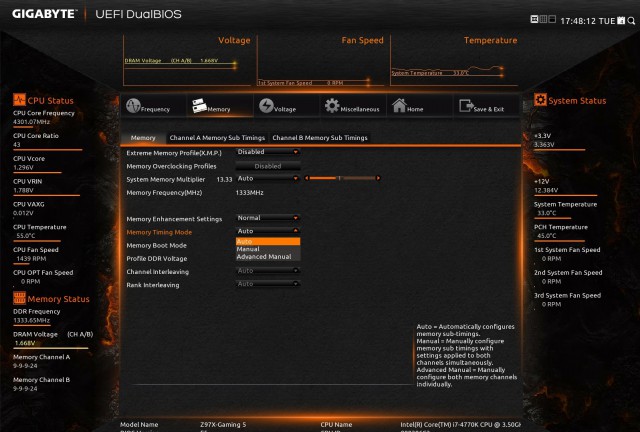Click the CPU Fan Speed 1439 RPM reading
The width and height of the screenshot is (640, 432).
click(x=36, y=254)
